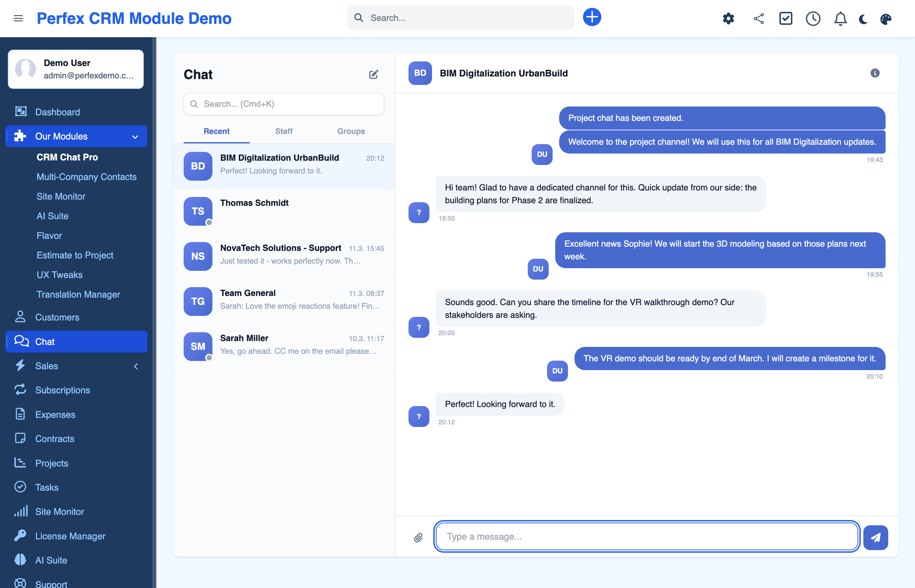This screenshot has width=915, height=588.
Task: Click the new chat compose icon
Action: [374, 74]
